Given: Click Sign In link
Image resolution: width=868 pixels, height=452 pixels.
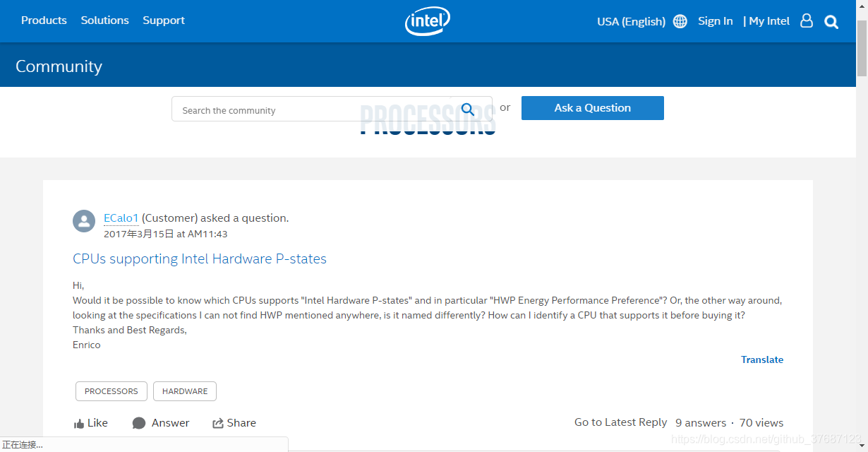Looking at the screenshot, I should (x=716, y=21).
